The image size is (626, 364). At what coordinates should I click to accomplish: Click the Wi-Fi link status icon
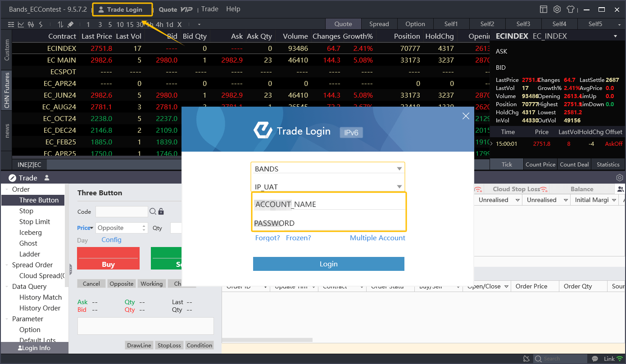[x=621, y=359]
